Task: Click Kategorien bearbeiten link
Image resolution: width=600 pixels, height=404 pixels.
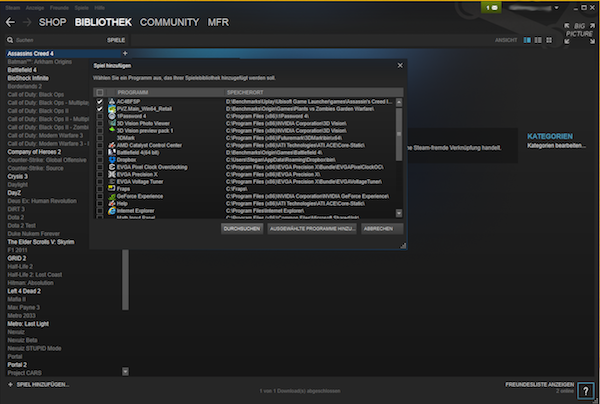Action: (x=556, y=145)
